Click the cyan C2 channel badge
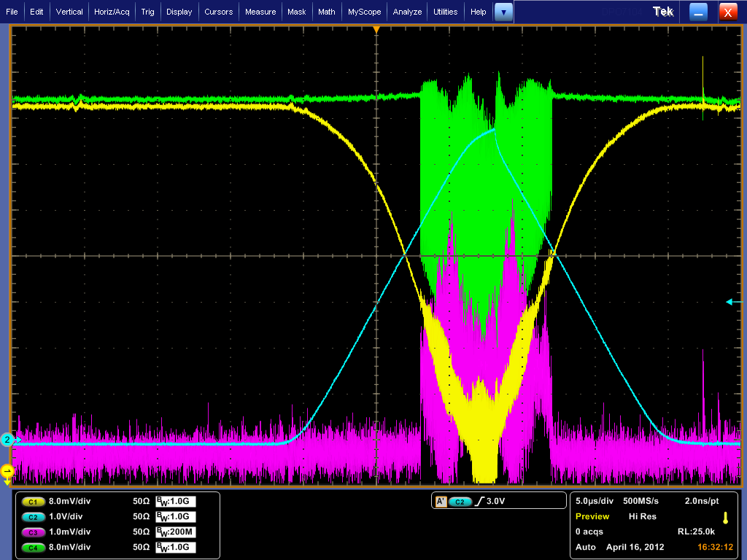The image size is (747, 560). 32,516
